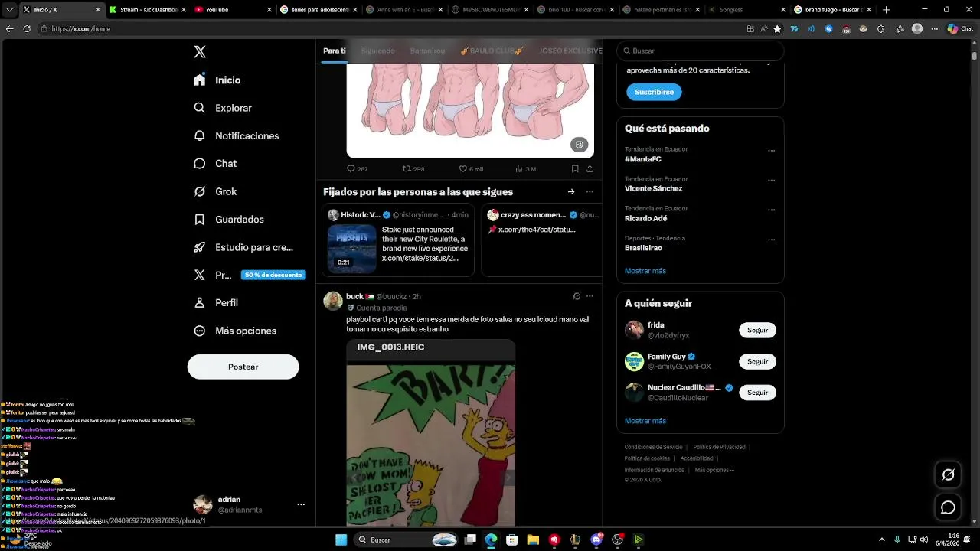Screen dimensions: 980x551
Task: Share the muscular drawing post
Action: click(x=590, y=168)
